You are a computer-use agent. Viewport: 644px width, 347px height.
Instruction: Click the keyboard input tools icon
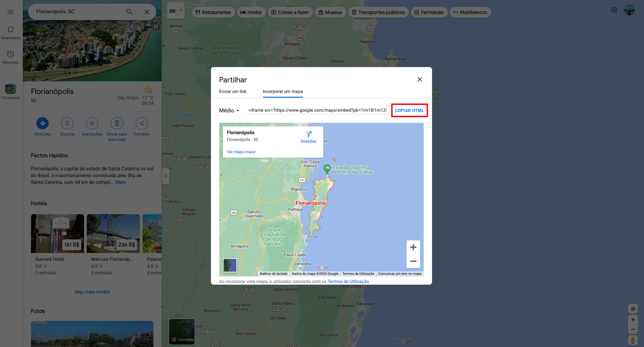point(172,11)
